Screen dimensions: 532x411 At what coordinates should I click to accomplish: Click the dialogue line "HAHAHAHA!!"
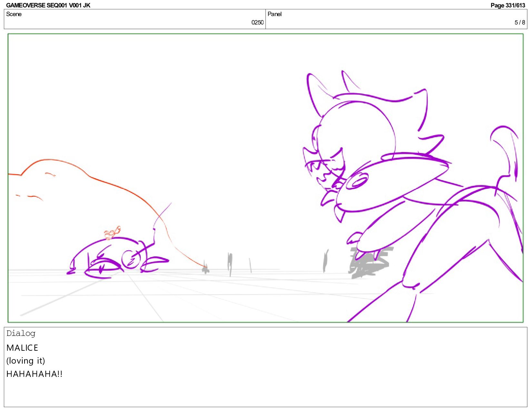click(34, 374)
